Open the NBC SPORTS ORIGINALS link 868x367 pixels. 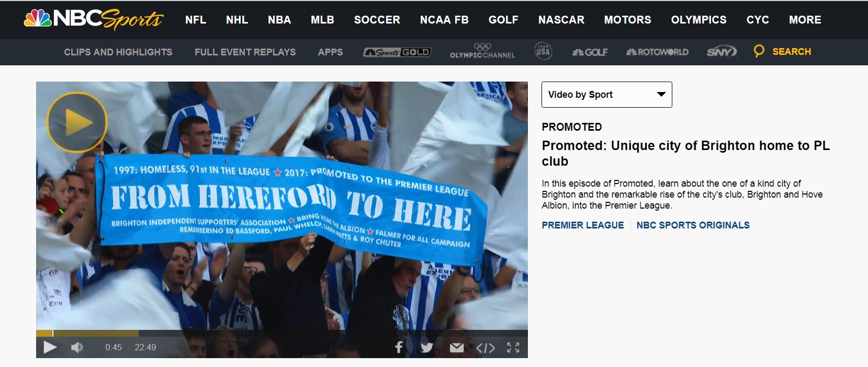[x=693, y=225]
